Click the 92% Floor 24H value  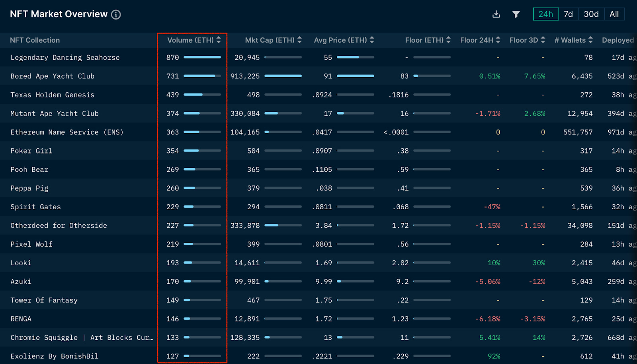(x=494, y=356)
